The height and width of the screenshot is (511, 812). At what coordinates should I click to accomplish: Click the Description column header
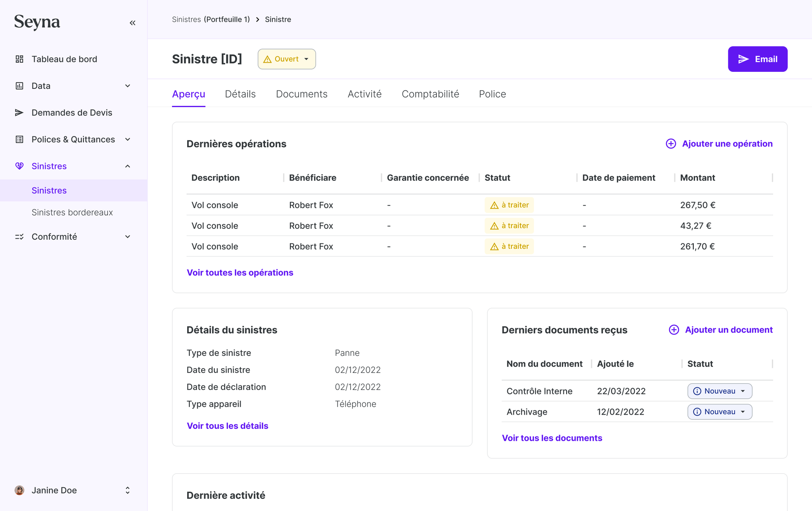tap(215, 178)
